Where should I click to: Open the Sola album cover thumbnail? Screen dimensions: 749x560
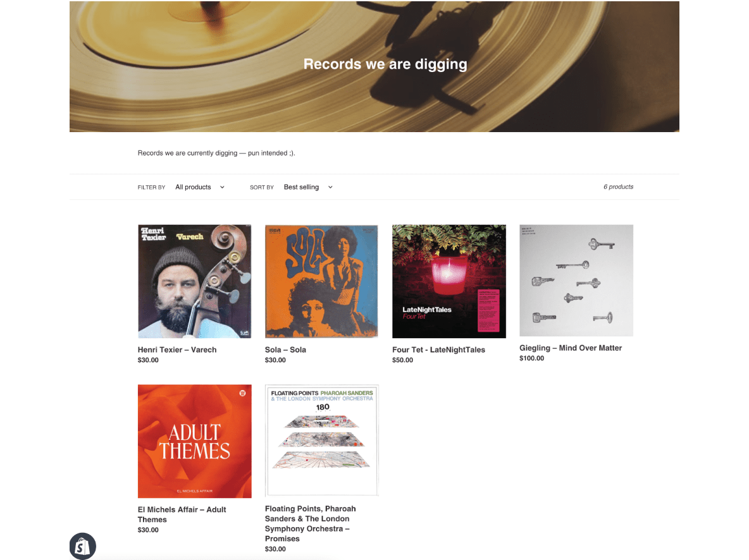[321, 281]
